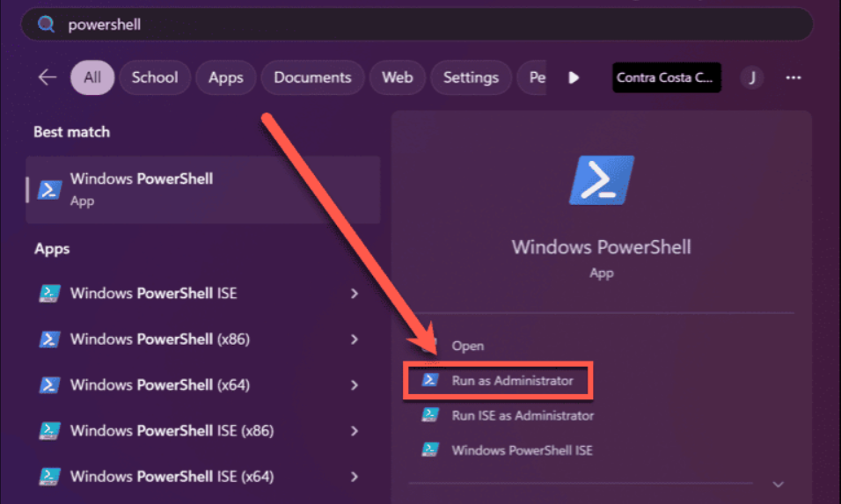Open Windows PowerShell best match result

202,190
